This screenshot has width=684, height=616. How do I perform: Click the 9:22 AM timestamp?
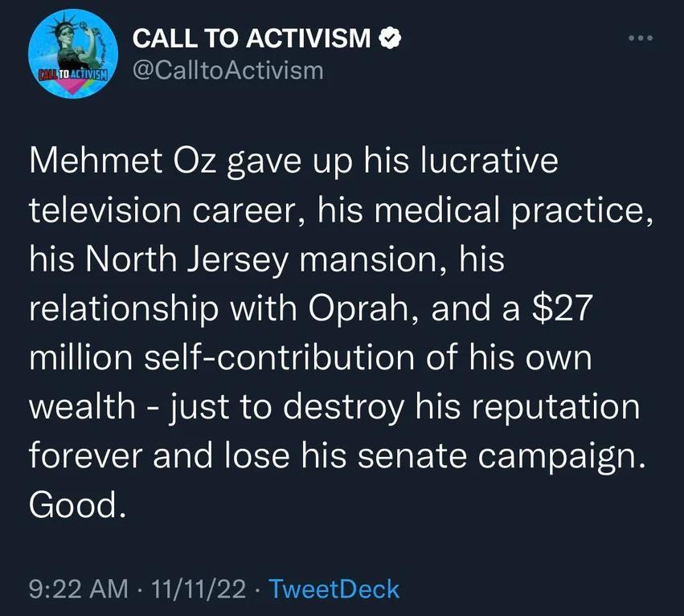pos(79,589)
